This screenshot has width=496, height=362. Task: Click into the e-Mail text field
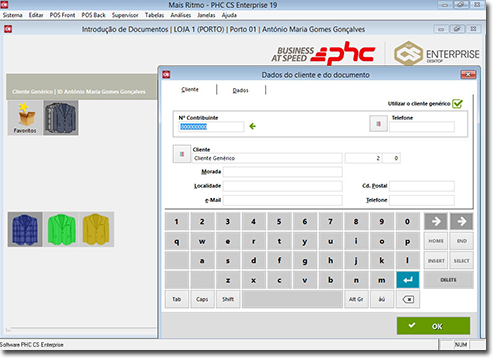click(283, 200)
